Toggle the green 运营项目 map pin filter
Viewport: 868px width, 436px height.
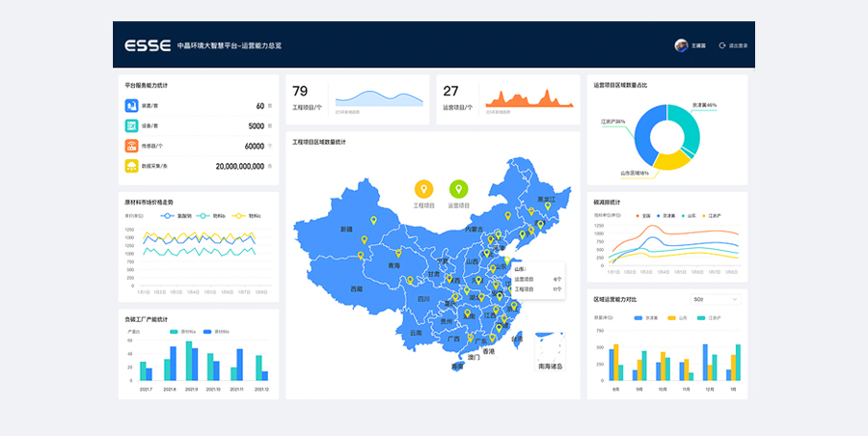459,189
